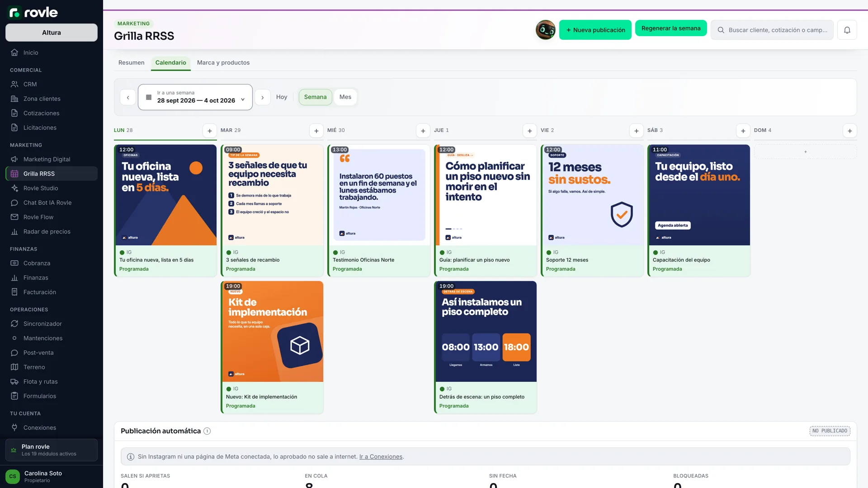868x488 pixels.
Task: Add a post on Wednesday 30 with plus
Action: pos(423,131)
